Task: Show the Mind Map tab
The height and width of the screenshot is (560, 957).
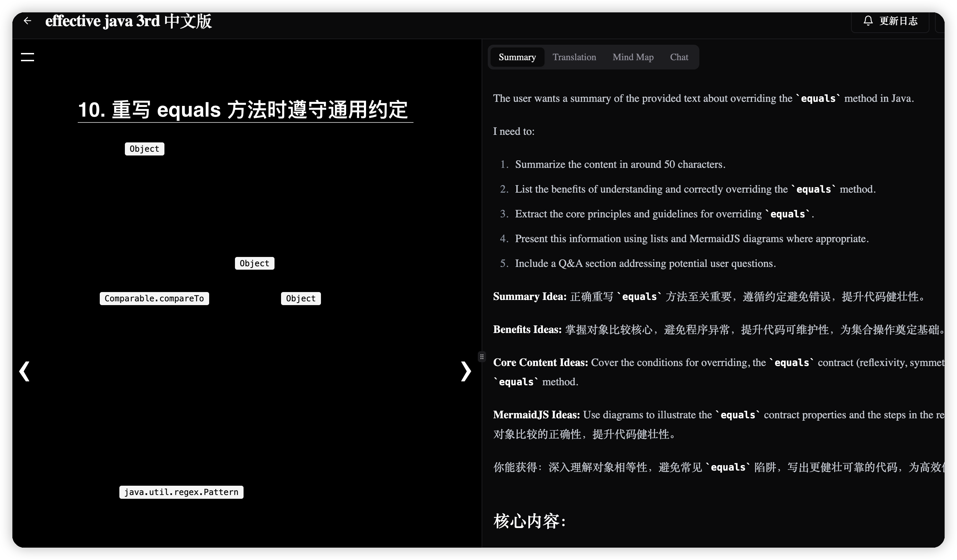Action: point(633,57)
